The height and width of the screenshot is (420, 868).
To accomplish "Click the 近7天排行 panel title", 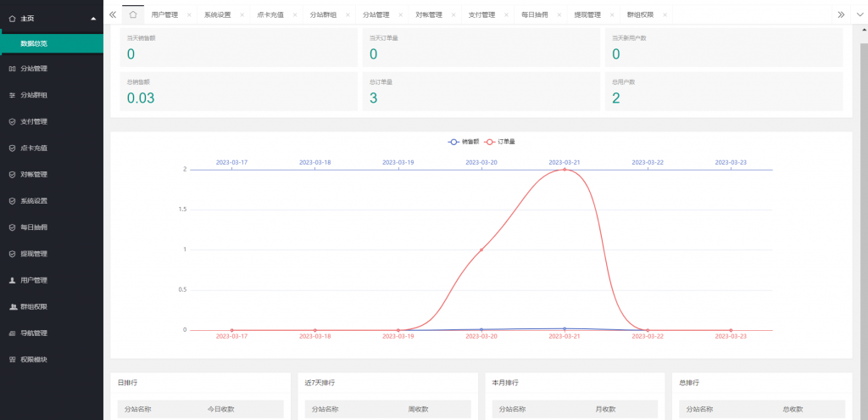I will tap(320, 383).
